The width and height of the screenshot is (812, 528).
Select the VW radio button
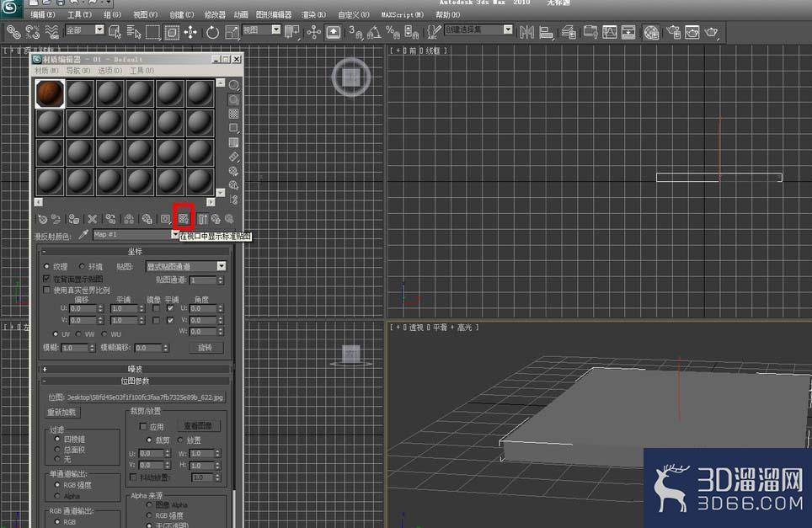(78, 333)
